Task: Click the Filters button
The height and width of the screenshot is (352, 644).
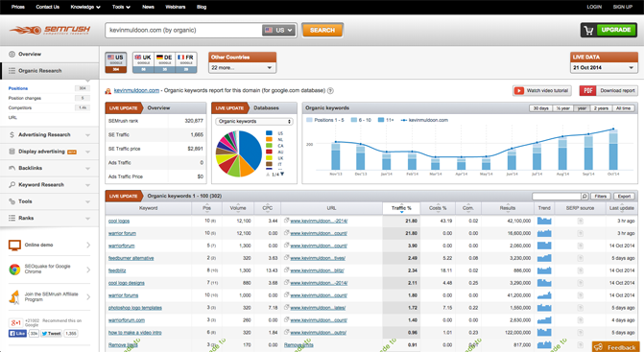Action: [x=601, y=197]
